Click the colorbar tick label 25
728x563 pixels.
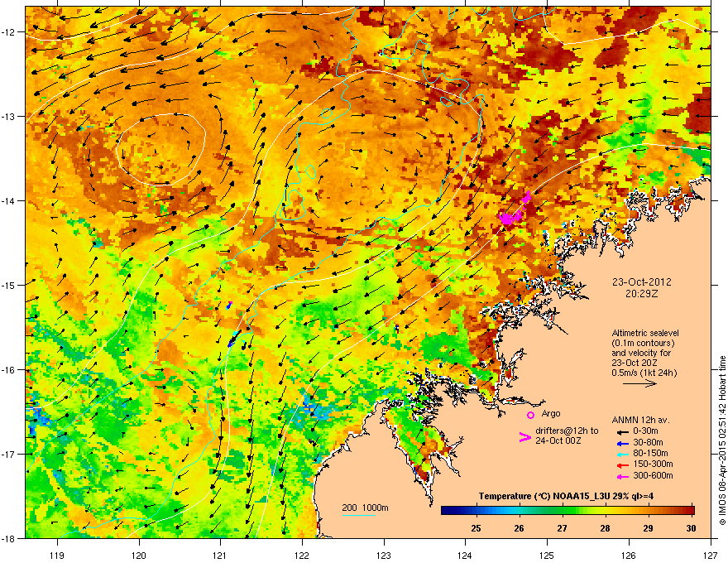[476, 528]
